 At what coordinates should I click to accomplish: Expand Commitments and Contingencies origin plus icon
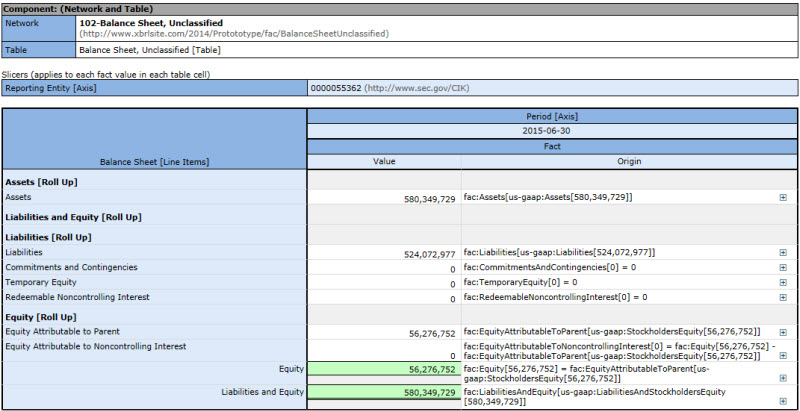tap(783, 267)
